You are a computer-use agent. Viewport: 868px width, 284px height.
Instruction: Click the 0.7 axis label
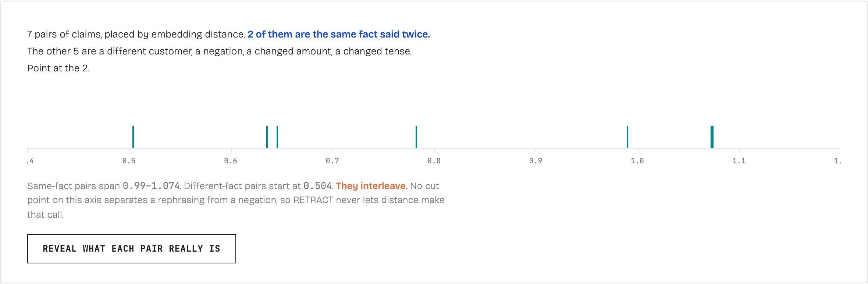pyautogui.click(x=332, y=161)
